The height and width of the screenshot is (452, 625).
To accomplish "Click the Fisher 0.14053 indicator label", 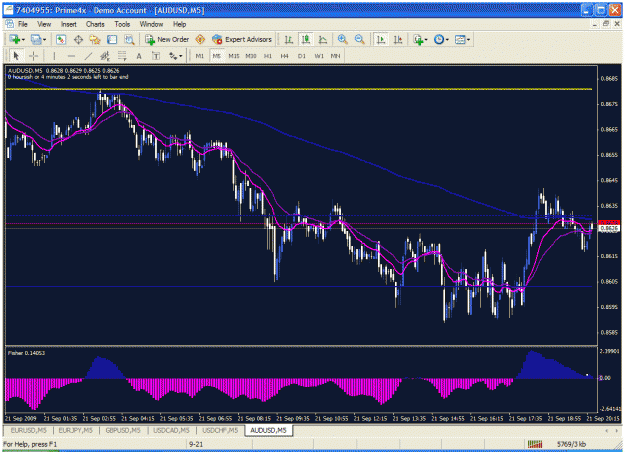I will pyautogui.click(x=26, y=353).
